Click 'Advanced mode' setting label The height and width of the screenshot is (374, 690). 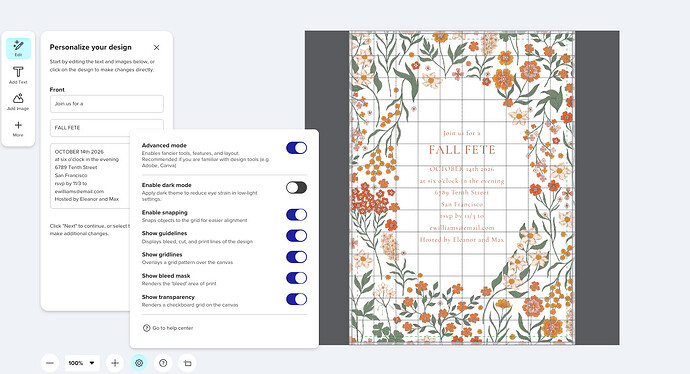point(164,145)
